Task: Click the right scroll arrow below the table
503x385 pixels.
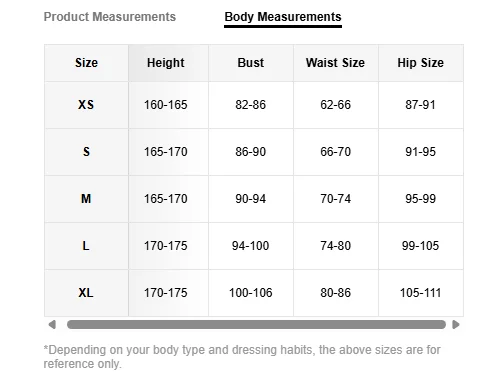Action: tap(456, 324)
